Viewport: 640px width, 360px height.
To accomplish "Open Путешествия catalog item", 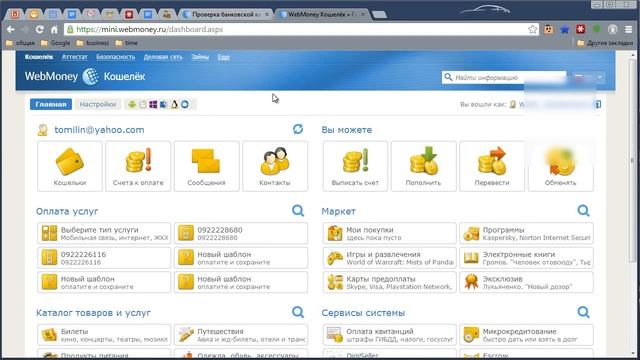I will coord(241,335).
